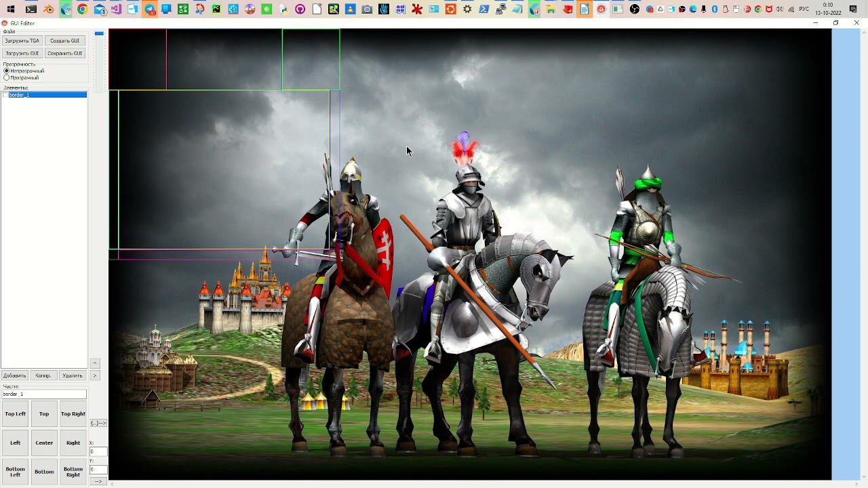Open the gear settings icon in the taskbar

point(468,9)
